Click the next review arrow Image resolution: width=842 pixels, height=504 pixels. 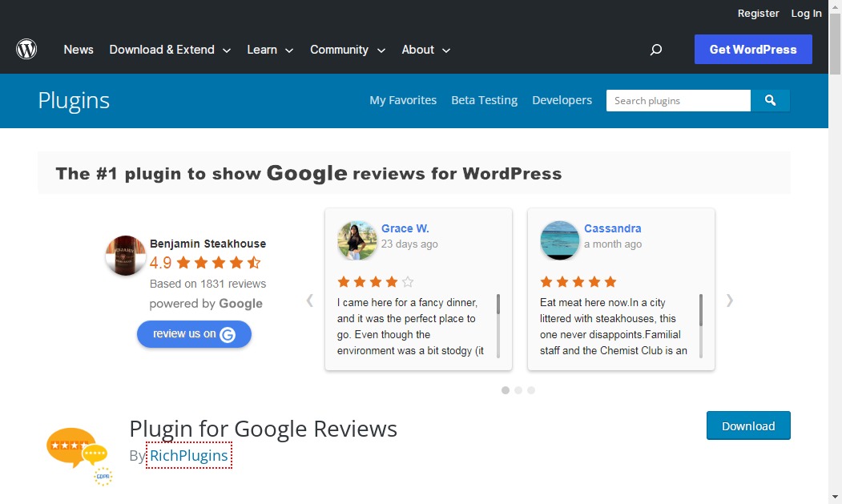tap(729, 300)
